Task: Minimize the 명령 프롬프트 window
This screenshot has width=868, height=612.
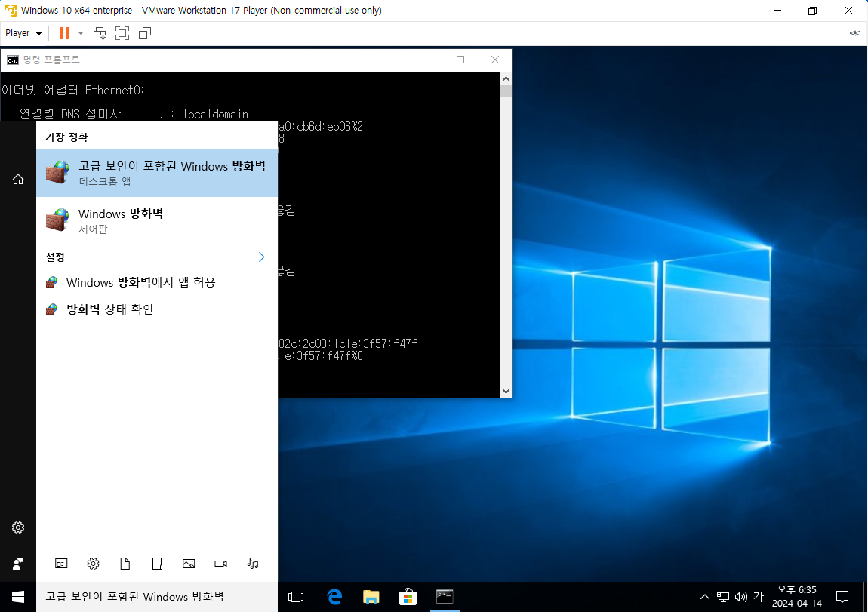Action: click(426, 60)
